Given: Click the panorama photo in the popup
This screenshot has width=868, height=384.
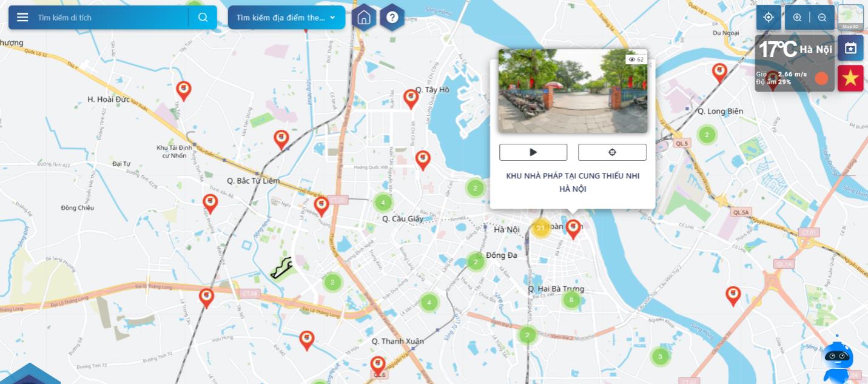Looking at the screenshot, I should click(573, 91).
